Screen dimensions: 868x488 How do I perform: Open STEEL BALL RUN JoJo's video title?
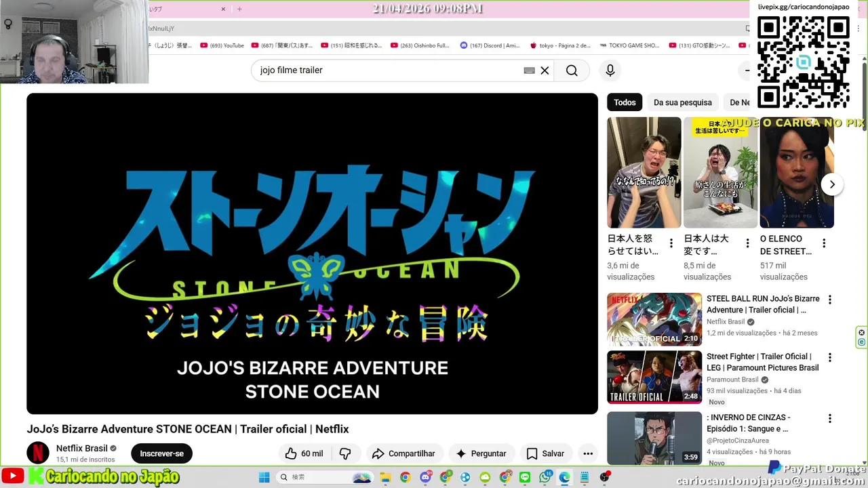[763, 304]
